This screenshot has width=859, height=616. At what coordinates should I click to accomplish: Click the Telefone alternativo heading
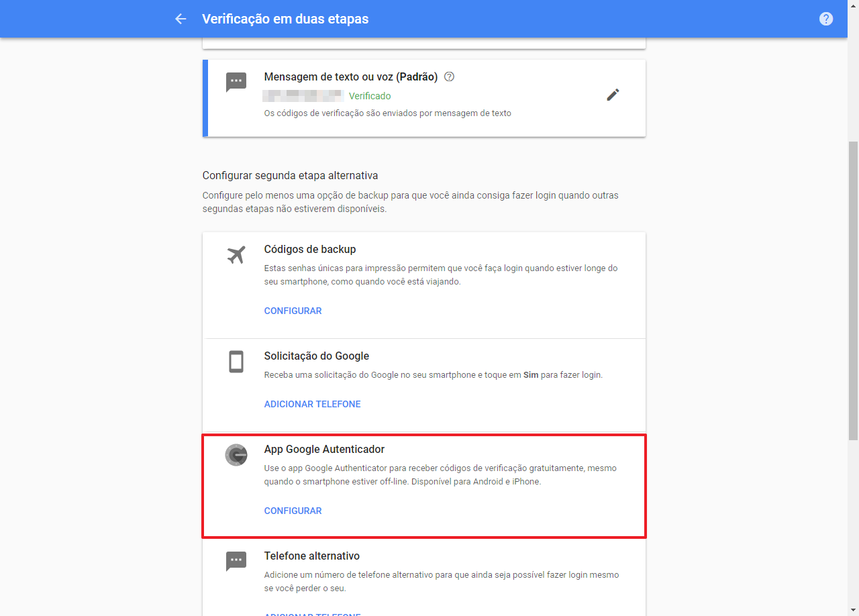click(312, 556)
